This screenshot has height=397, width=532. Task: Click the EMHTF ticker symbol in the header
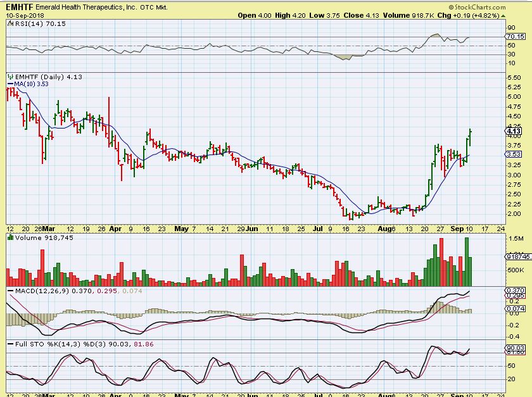click(20, 7)
